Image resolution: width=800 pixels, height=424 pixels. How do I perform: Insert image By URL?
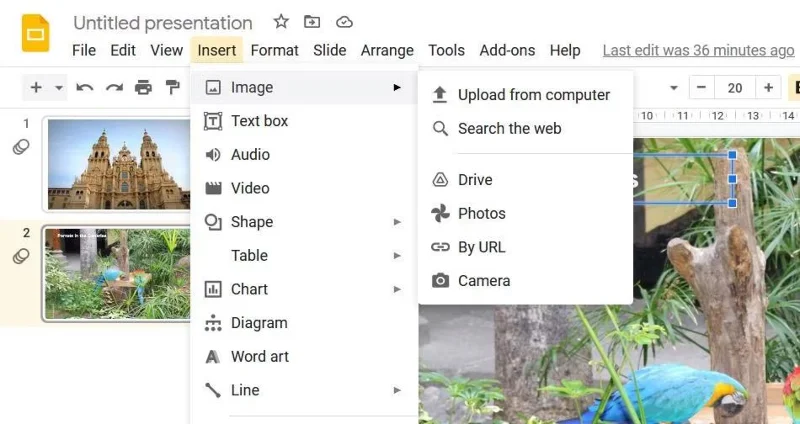[526, 247]
